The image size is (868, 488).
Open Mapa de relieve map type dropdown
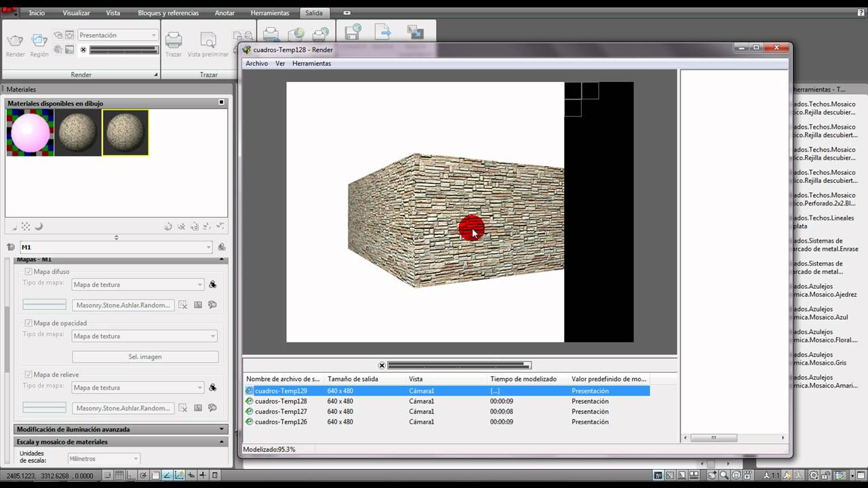point(138,388)
